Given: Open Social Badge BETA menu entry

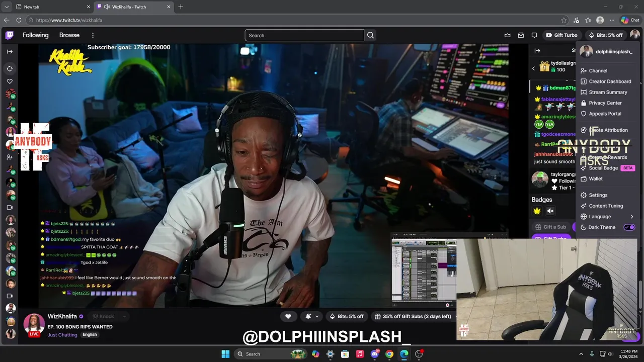Looking at the screenshot, I should (x=608, y=168).
